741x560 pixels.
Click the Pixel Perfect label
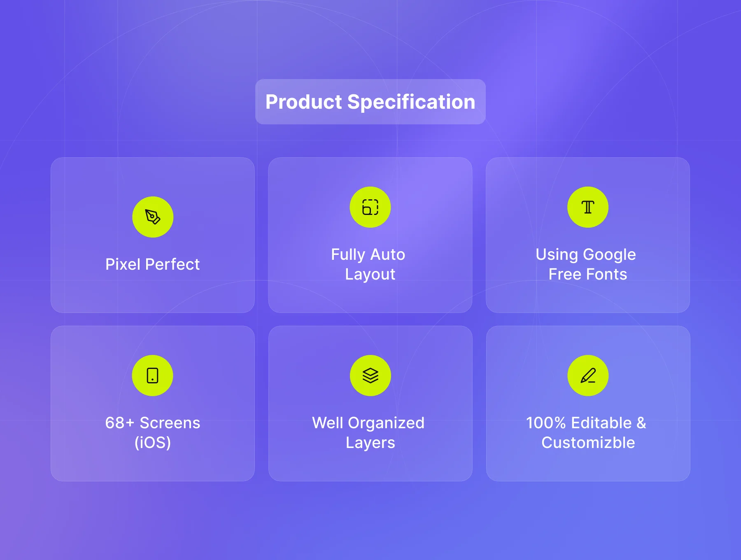153,264
